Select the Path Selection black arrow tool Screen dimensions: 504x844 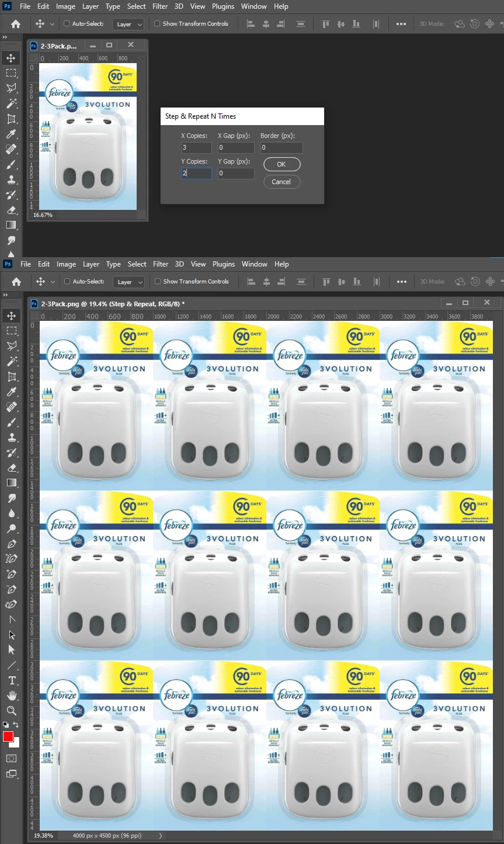point(11,635)
